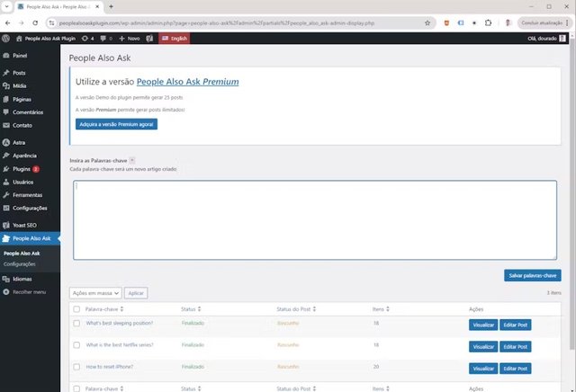Open the Yoast SEO sidebar menu
The width and height of the screenshot is (576, 392).
24,225
